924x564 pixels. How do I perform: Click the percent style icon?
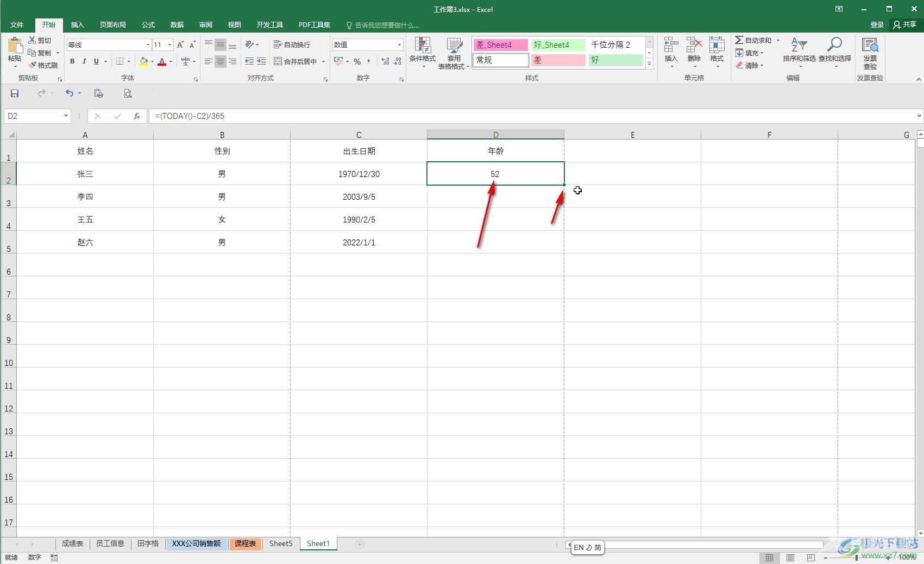point(357,61)
